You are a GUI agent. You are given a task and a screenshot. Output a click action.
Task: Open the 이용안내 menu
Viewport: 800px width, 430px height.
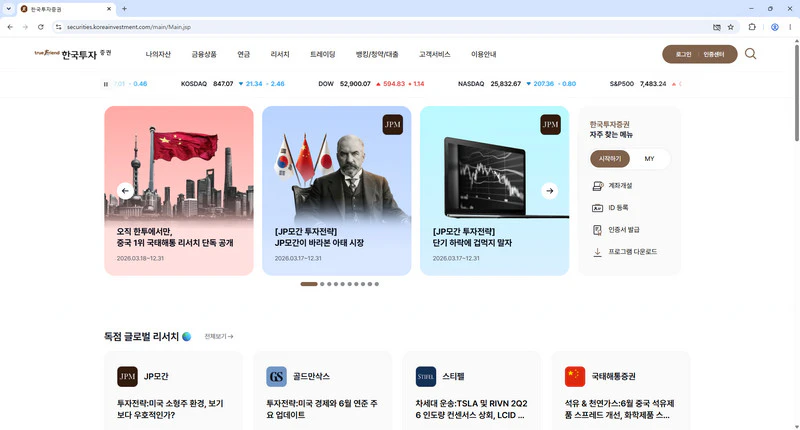(484, 54)
